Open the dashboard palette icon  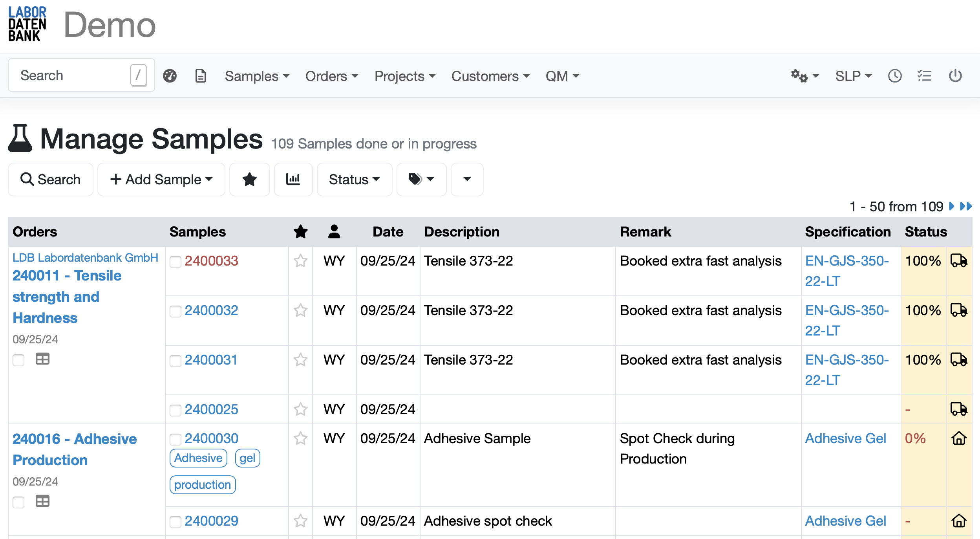[x=170, y=76]
